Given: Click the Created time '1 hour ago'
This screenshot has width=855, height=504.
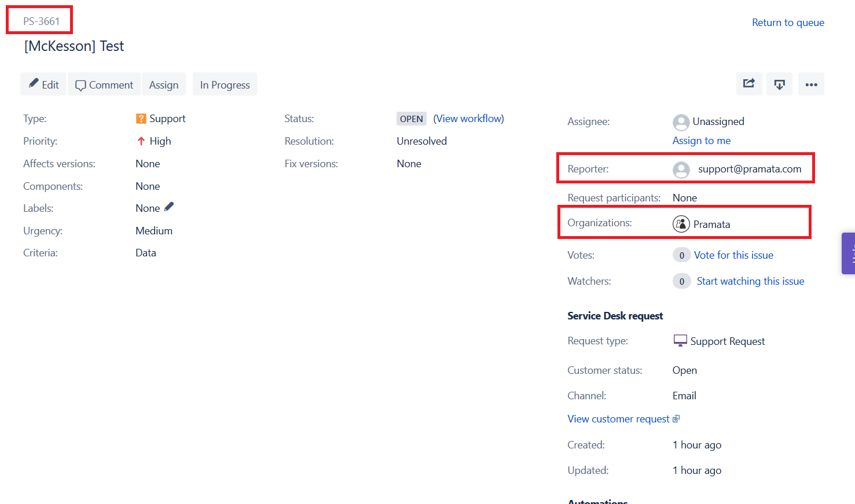Looking at the screenshot, I should 697,445.
